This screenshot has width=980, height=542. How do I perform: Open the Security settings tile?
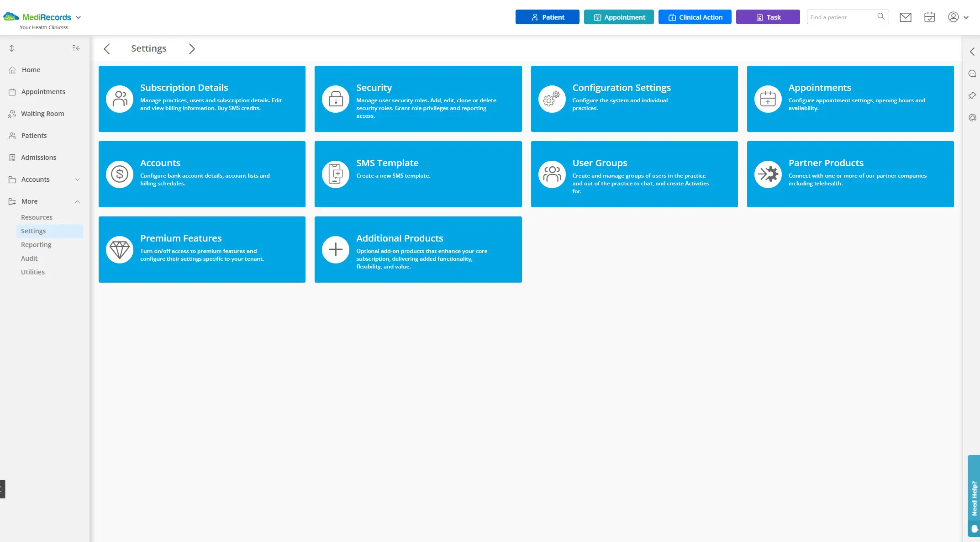point(418,99)
